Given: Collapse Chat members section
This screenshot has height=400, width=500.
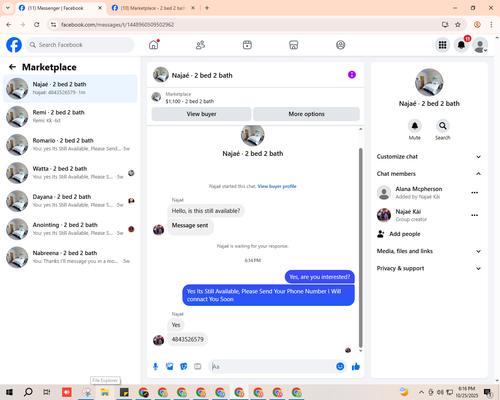Looking at the screenshot, I should tap(429, 174).
